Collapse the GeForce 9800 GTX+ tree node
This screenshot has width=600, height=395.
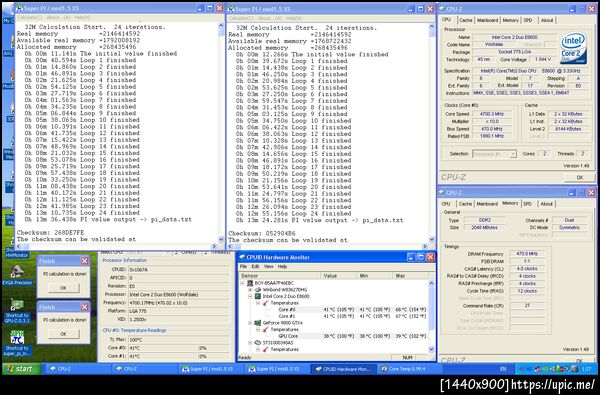250,323
